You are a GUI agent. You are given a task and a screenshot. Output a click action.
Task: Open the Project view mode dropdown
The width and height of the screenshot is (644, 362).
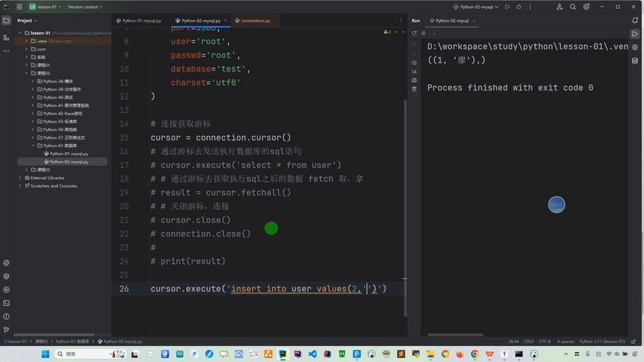click(27, 20)
